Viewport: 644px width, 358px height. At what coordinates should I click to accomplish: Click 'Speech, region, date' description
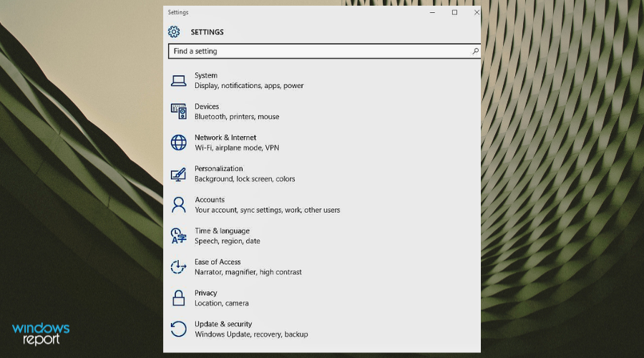pos(227,241)
